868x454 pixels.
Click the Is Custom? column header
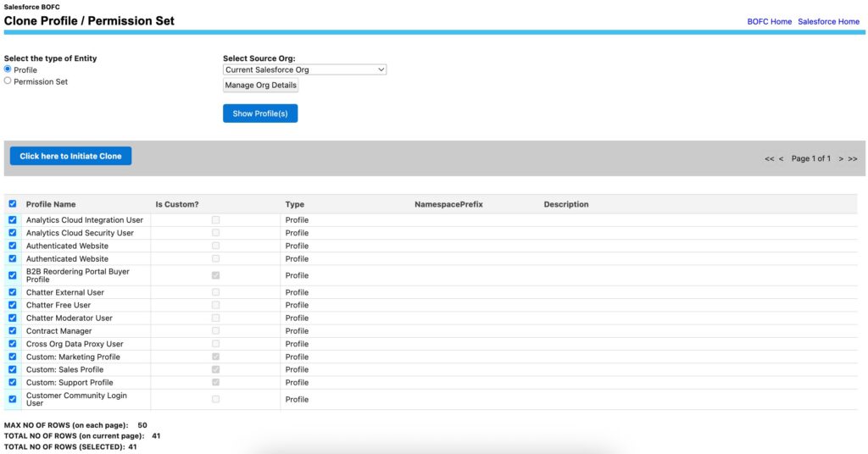176,204
